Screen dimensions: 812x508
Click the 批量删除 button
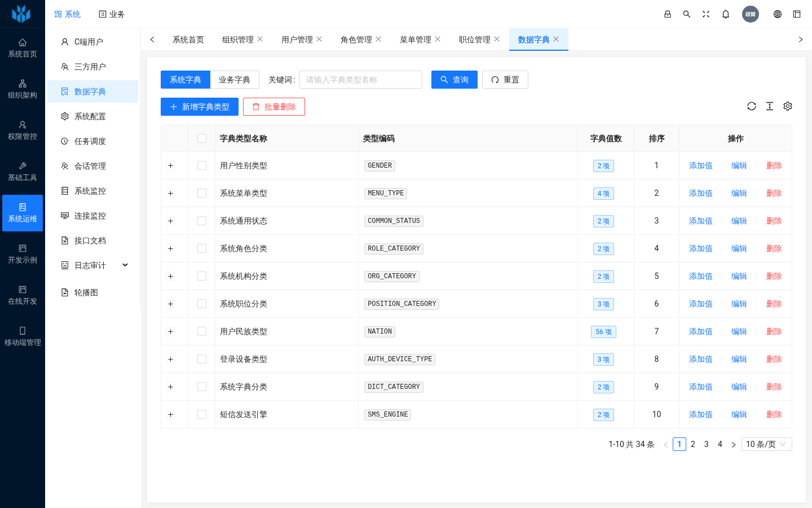click(x=274, y=107)
